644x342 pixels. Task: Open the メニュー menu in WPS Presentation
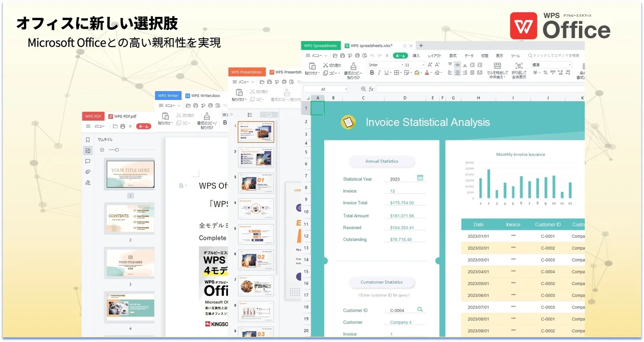click(243, 82)
